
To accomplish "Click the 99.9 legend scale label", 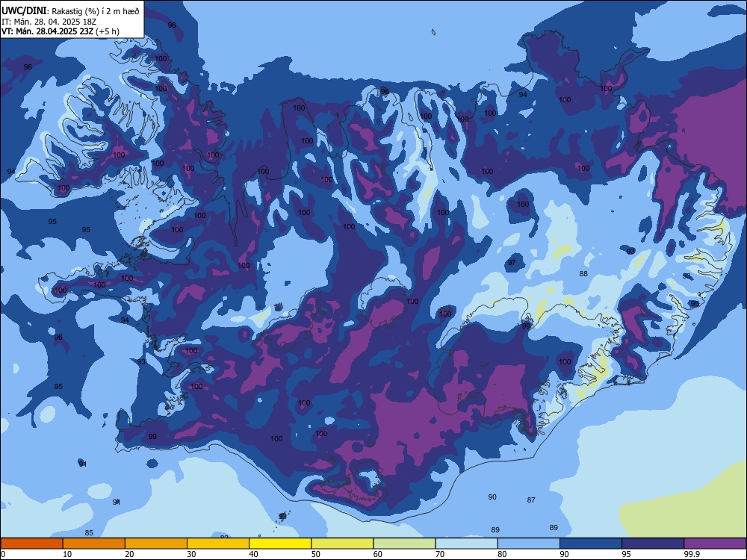I will (692, 554).
